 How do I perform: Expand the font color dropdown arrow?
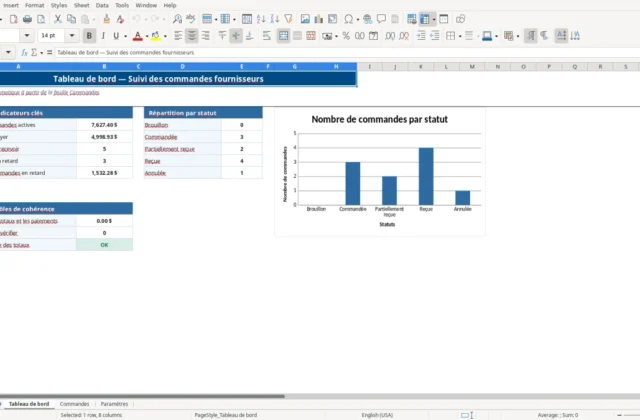pos(147,36)
